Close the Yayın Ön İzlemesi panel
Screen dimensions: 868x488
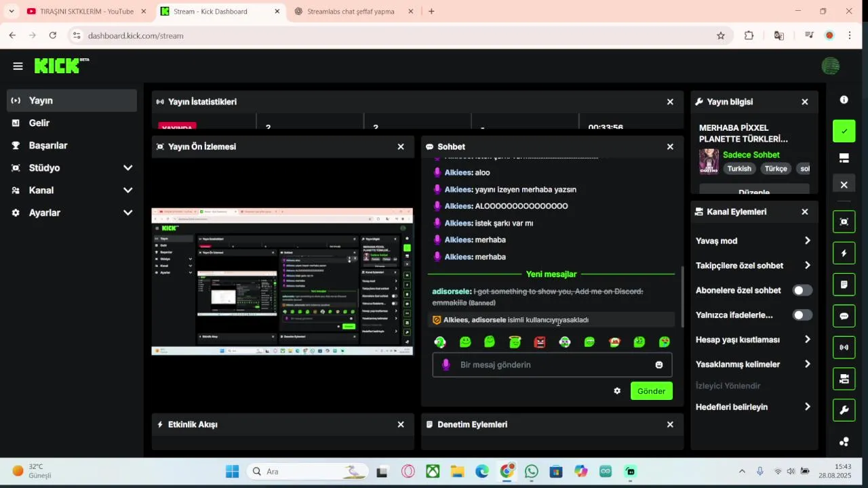401,146
